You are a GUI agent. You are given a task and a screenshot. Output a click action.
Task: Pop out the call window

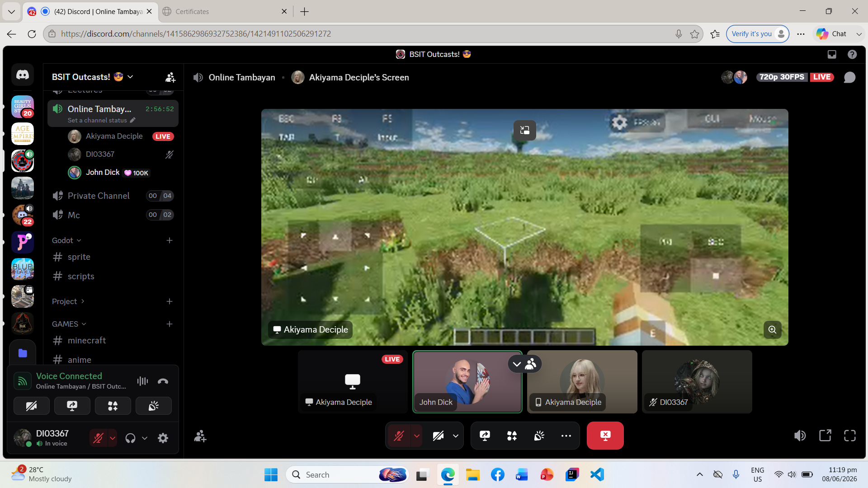tap(825, 436)
